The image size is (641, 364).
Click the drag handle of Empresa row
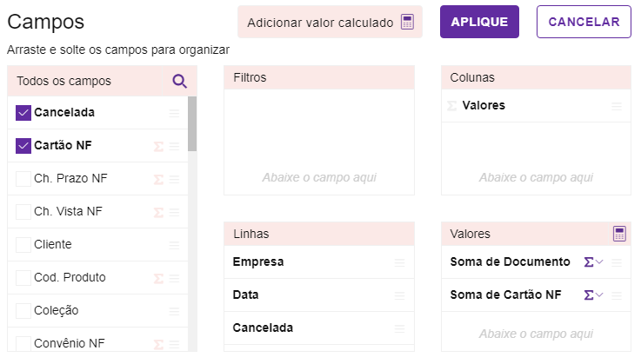[399, 262]
